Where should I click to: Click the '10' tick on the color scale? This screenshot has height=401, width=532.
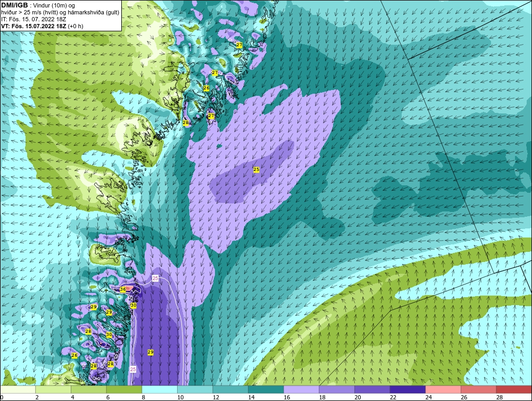click(x=180, y=397)
